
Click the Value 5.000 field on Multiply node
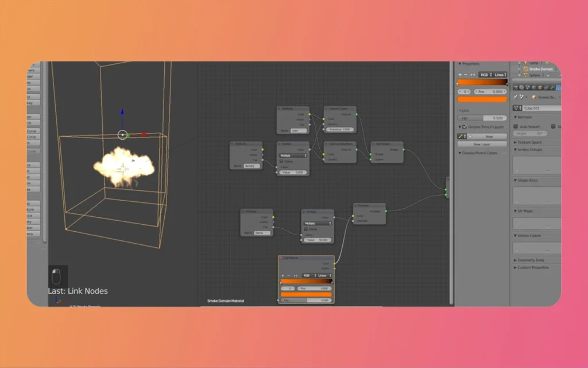coord(293,172)
